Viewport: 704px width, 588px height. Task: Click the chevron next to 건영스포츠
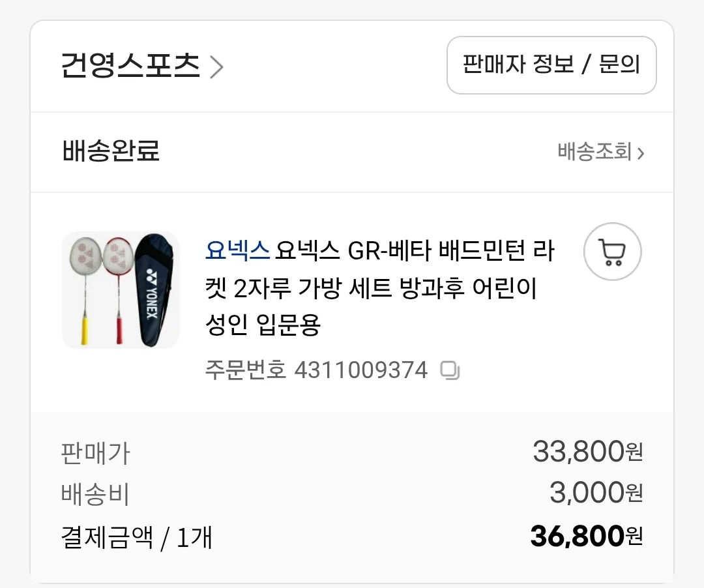(216, 67)
